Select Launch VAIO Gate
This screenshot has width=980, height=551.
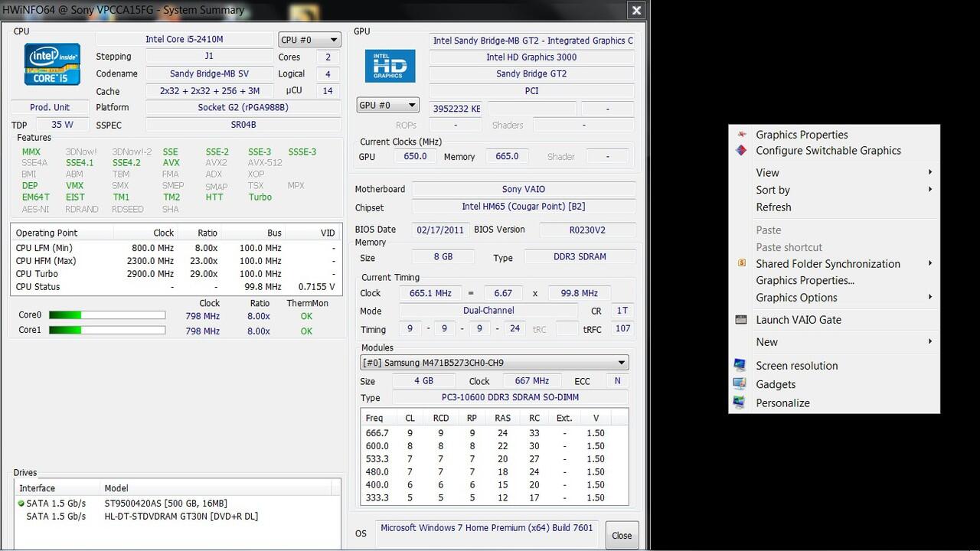tap(835, 320)
